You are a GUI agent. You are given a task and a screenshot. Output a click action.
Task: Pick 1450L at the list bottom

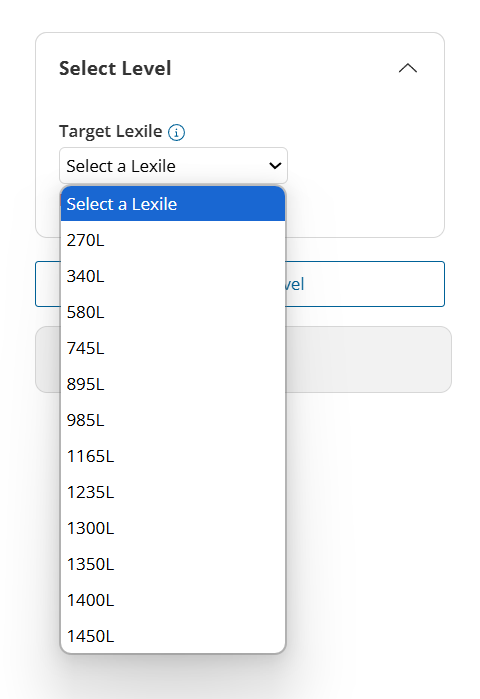[x=173, y=636]
